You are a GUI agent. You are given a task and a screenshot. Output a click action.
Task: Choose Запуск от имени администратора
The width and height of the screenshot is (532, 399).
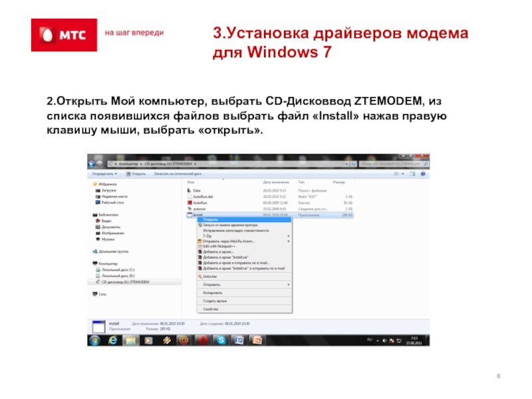[x=244, y=225]
